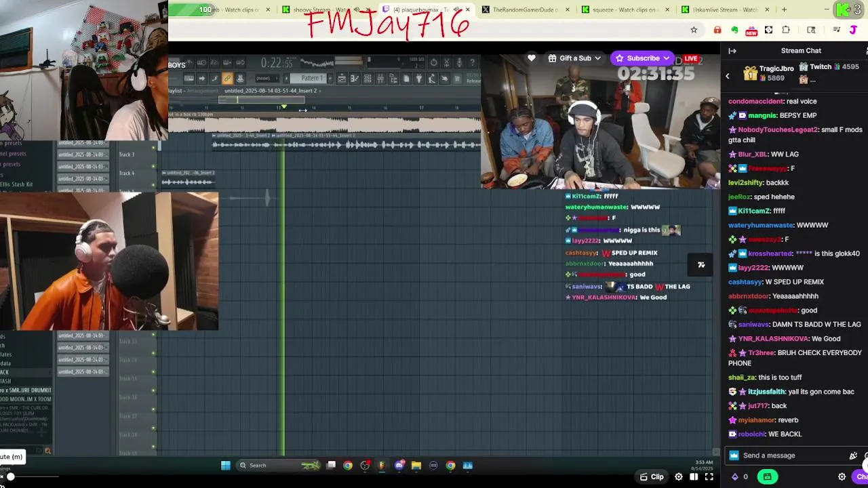Click the translate icon beside overlay chat
This screenshot has width=868, height=488.
coord(701,265)
